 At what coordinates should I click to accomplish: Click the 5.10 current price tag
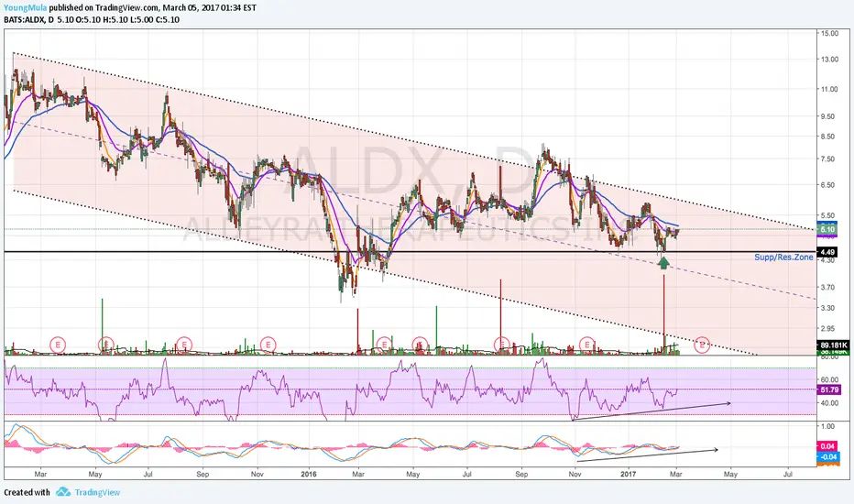click(x=827, y=229)
